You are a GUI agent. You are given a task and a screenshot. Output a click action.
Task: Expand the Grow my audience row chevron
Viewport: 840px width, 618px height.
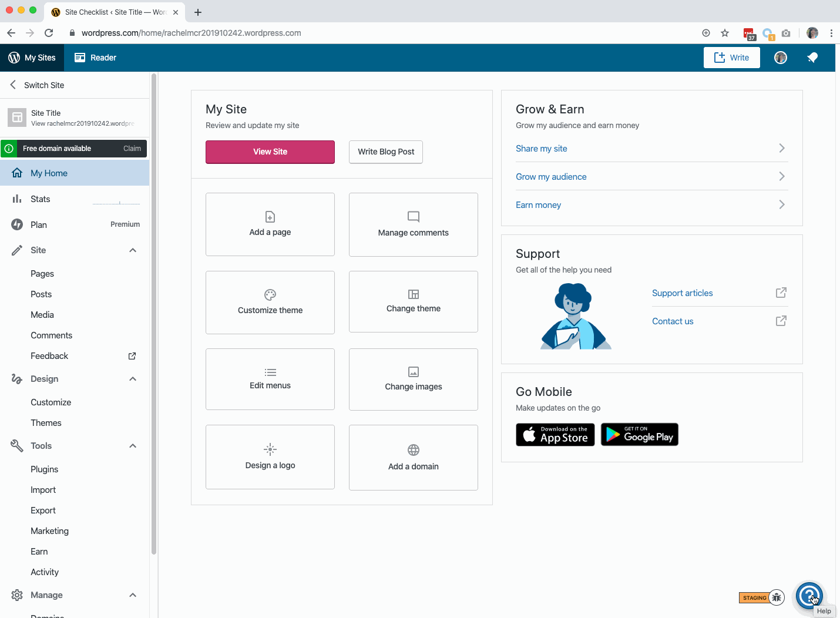tap(782, 176)
